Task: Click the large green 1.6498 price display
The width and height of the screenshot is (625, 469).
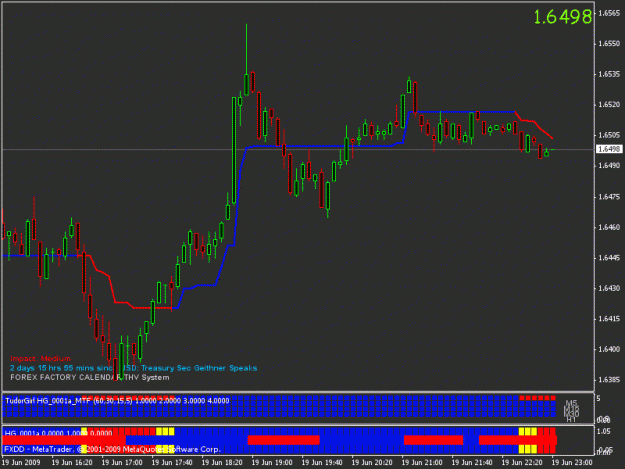Action: (562, 17)
